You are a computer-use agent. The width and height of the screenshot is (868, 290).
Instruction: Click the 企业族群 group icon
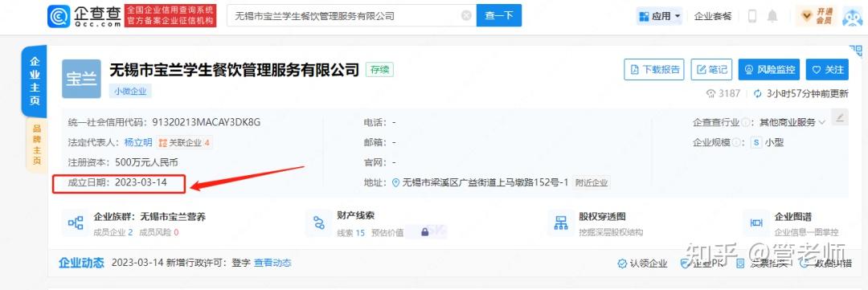coord(76,223)
